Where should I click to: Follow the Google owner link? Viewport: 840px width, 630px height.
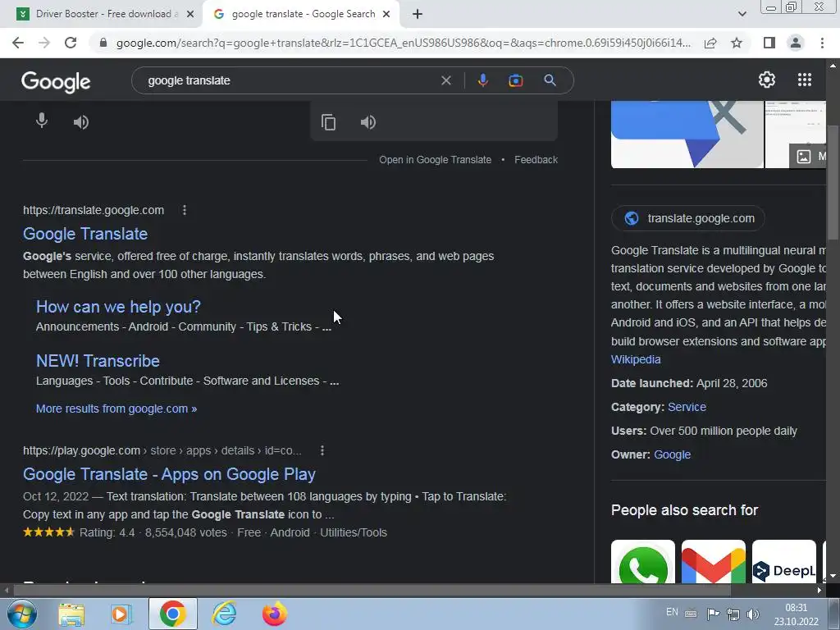673,454
